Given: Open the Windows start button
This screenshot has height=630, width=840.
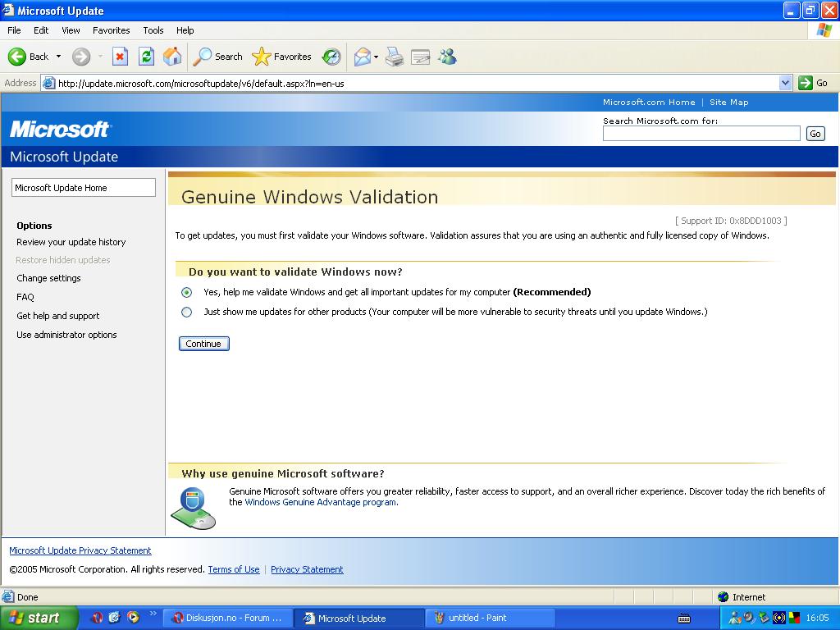Looking at the screenshot, I should coord(39,618).
